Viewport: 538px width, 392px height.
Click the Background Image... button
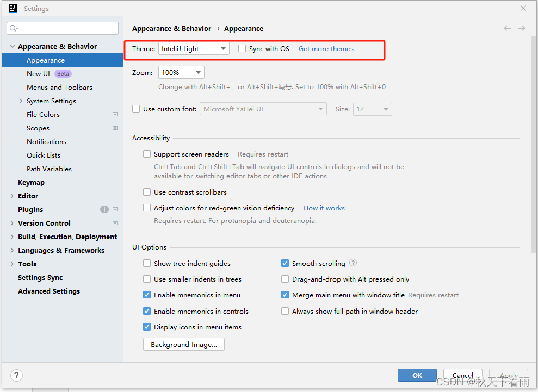184,344
